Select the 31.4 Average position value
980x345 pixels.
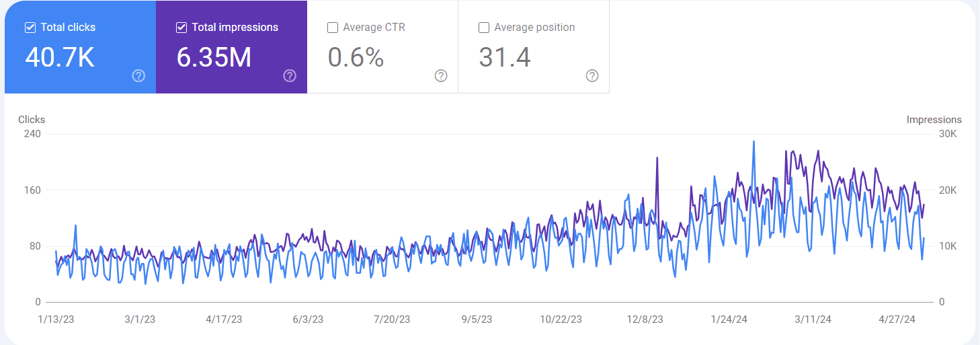[x=505, y=58]
